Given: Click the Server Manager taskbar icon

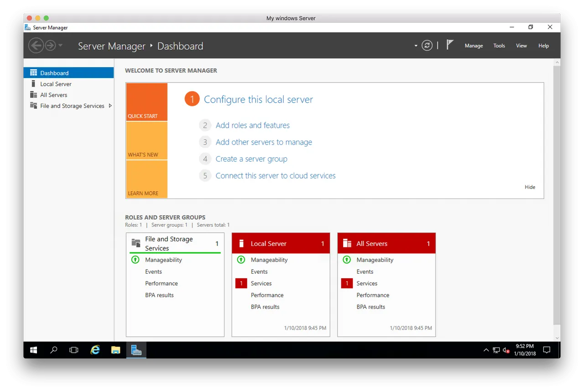Looking at the screenshot, I should tap(136, 350).
